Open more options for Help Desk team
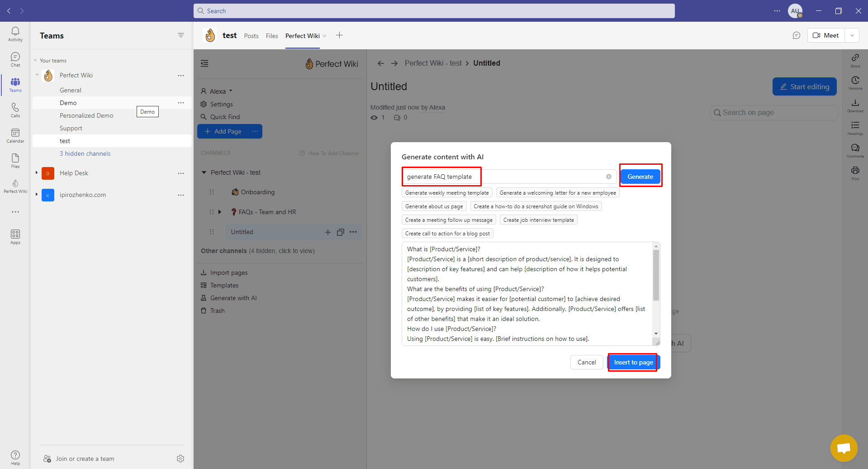The image size is (868, 469). click(x=181, y=173)
